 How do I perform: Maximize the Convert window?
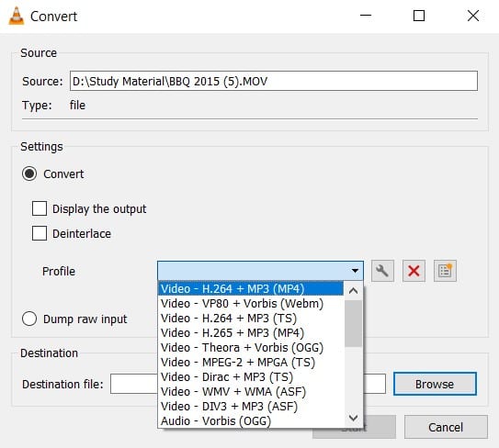(x=419, y=16)
